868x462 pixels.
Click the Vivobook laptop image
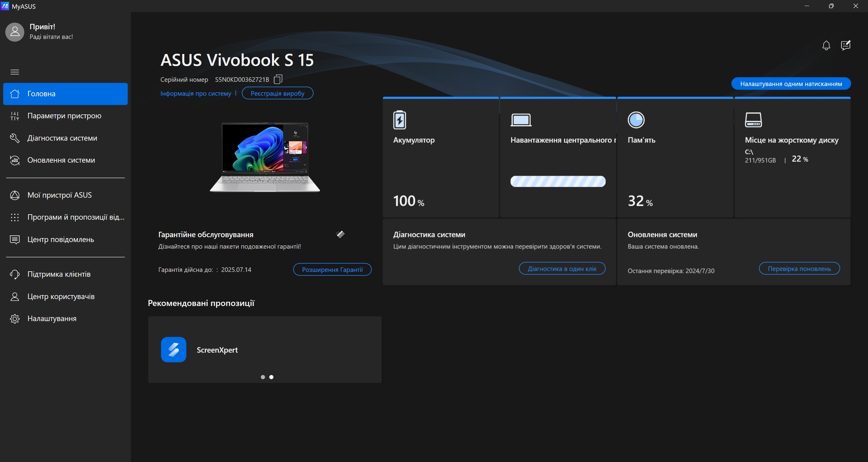click(265, 157)
